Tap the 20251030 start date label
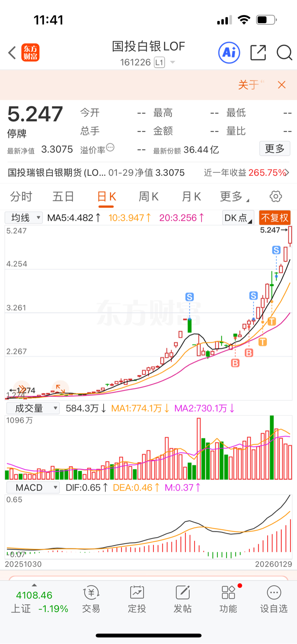Screen dimensions: 297x644 pos(23,564)
